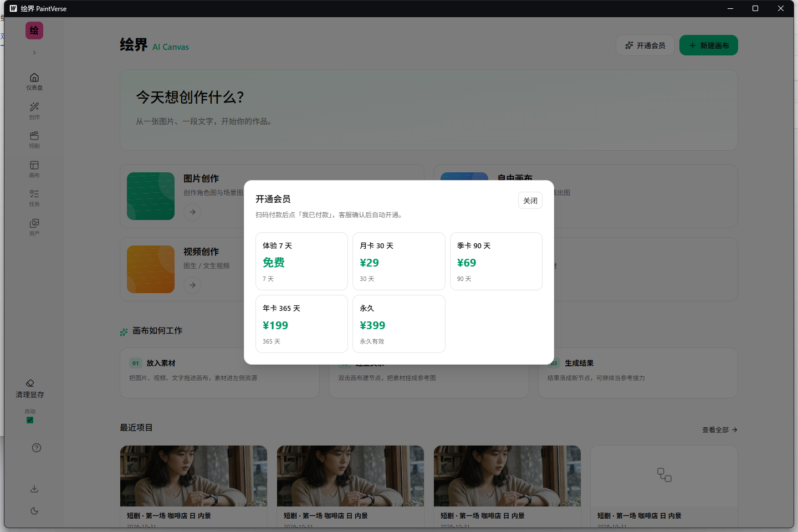Open the orange 视频创作 thumbnail
Viewport: 798px width, 532px height.
click(x=151, y=269)
